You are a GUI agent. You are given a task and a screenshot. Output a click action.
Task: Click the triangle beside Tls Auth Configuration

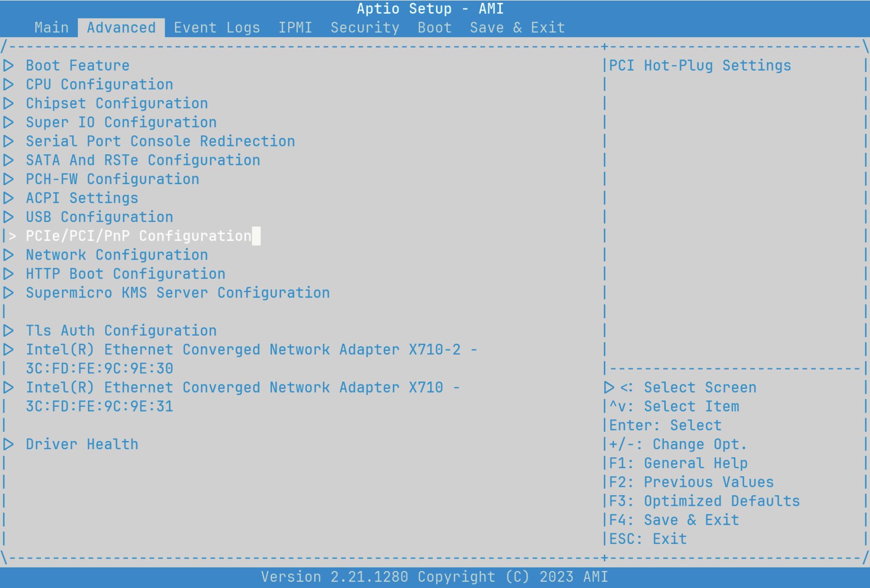[x=8, y=330]
